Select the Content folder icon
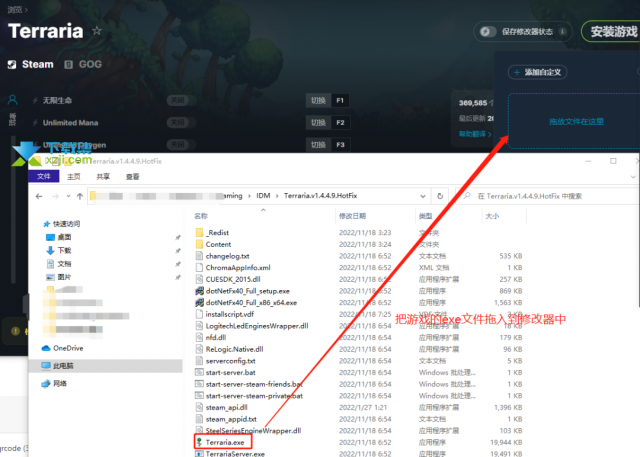The width and height of the screenshot is (640, 457). coord(199,244)
